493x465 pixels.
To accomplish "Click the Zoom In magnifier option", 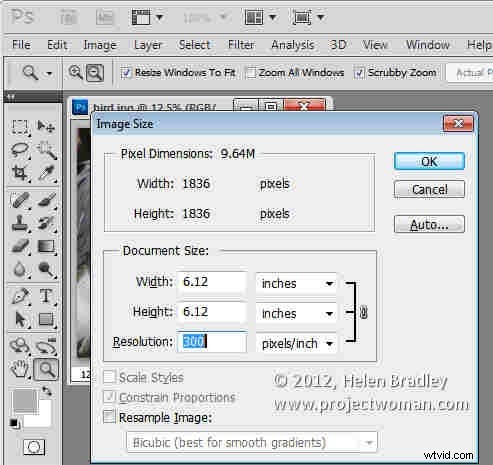I will pos(75,72).
